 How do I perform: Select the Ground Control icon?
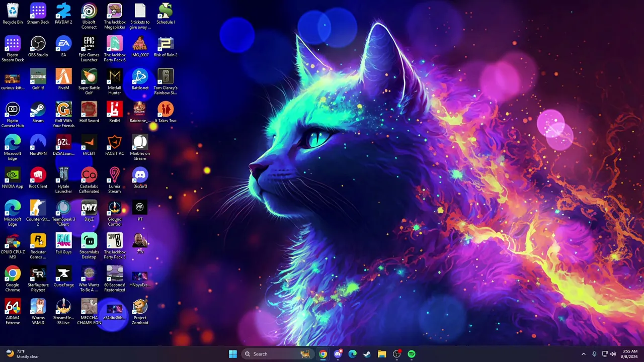tap(115, 213)
